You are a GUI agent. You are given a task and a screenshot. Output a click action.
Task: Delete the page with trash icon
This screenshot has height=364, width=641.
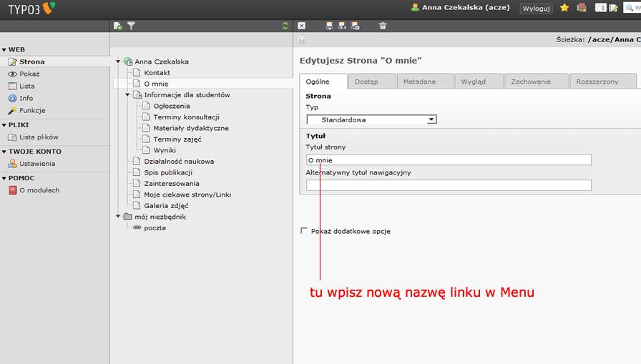[383, 26]
